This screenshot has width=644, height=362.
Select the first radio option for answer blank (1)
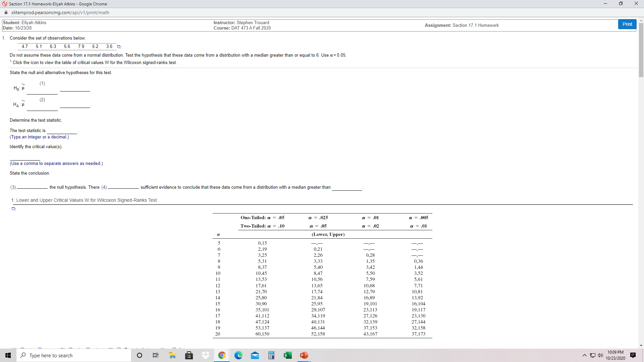tap(22, 348)
